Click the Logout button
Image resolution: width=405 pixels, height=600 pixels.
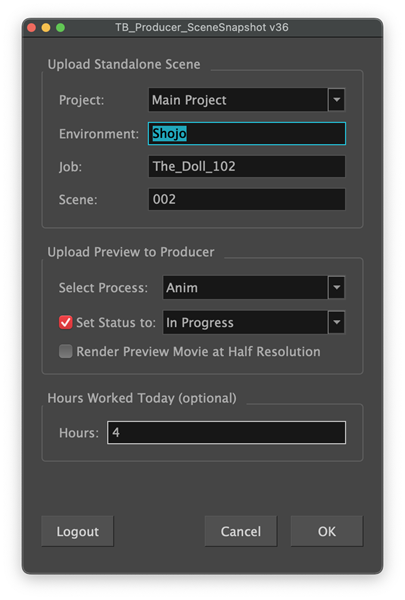coord(78,531)
